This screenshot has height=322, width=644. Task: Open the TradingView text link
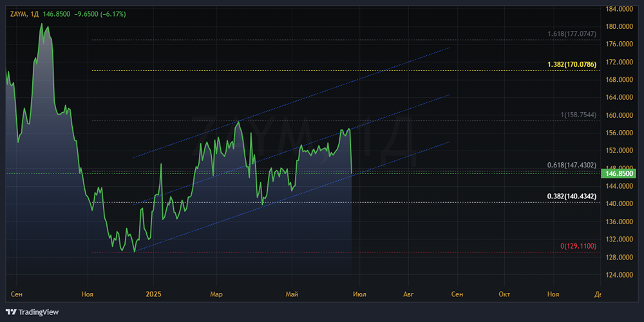coord(39,312)
